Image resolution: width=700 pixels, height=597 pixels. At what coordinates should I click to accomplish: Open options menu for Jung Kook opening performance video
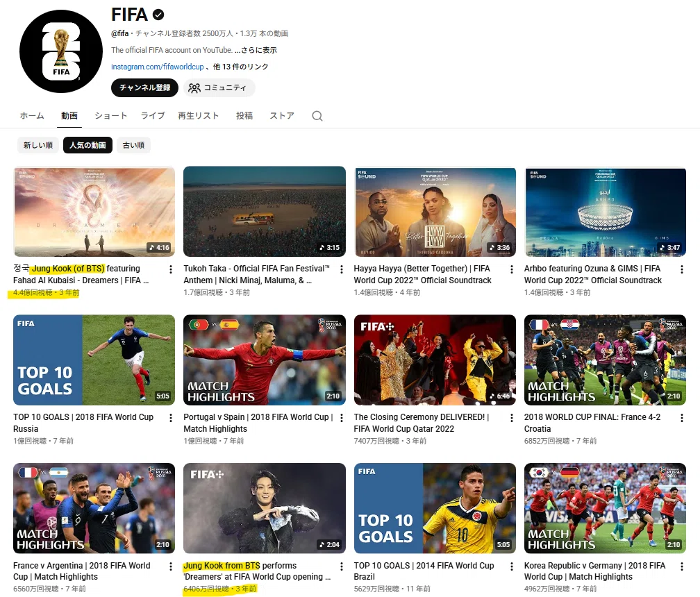341,566
